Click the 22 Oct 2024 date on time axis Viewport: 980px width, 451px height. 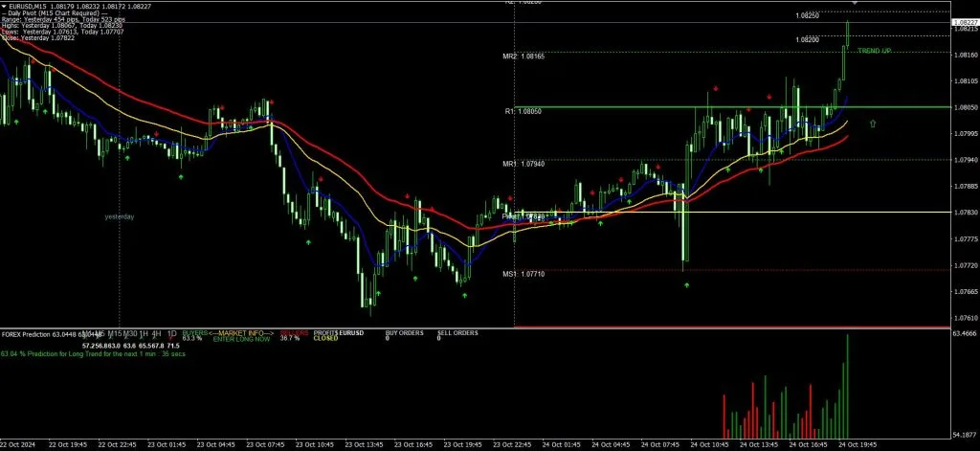tap(17, 444)
